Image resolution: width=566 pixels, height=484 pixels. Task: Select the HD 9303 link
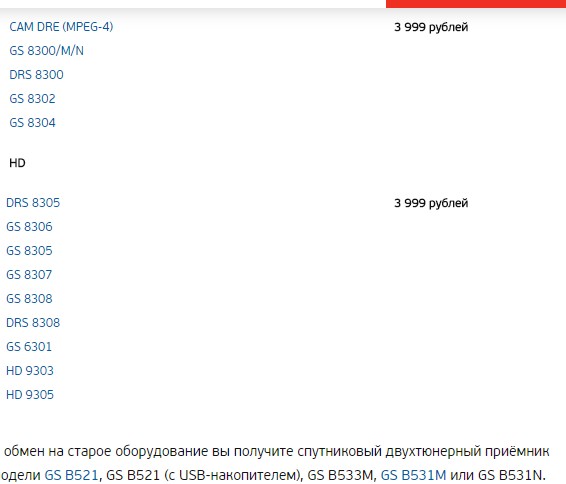(x=30, y=371)
